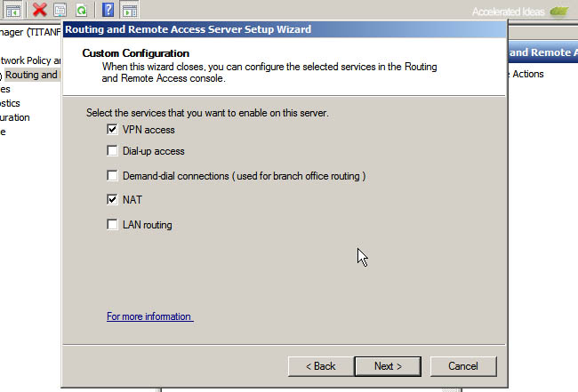Click the wizard title bar text
The width and height of the screenshot is (578, 392).
188,29
